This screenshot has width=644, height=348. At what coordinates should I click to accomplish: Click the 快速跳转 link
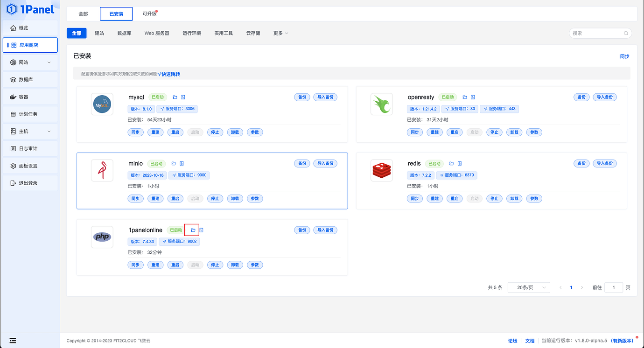[x=169, y=74]
